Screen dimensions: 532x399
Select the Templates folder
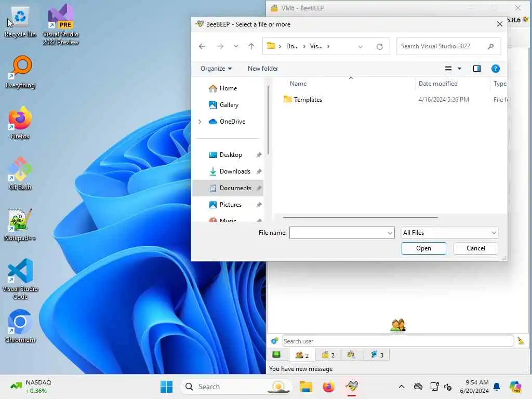coord(308,100)
